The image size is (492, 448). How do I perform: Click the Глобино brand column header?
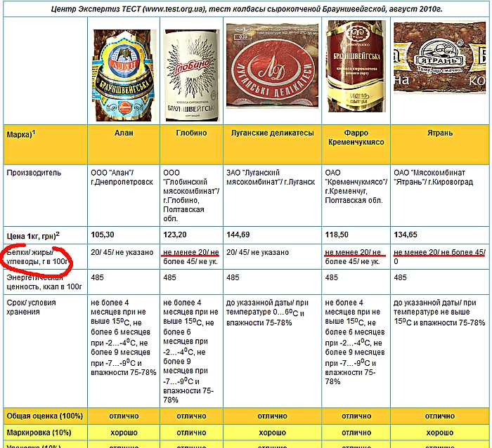pos(191,132)
